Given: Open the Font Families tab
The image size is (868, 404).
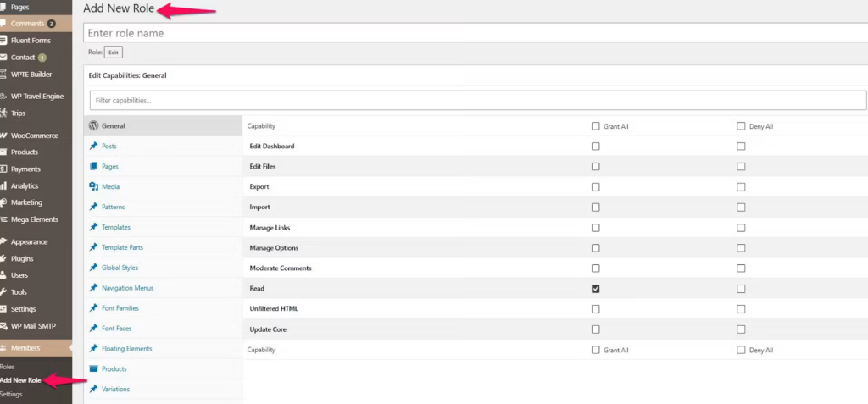Looking at the screenshot, I should [164, 308].
